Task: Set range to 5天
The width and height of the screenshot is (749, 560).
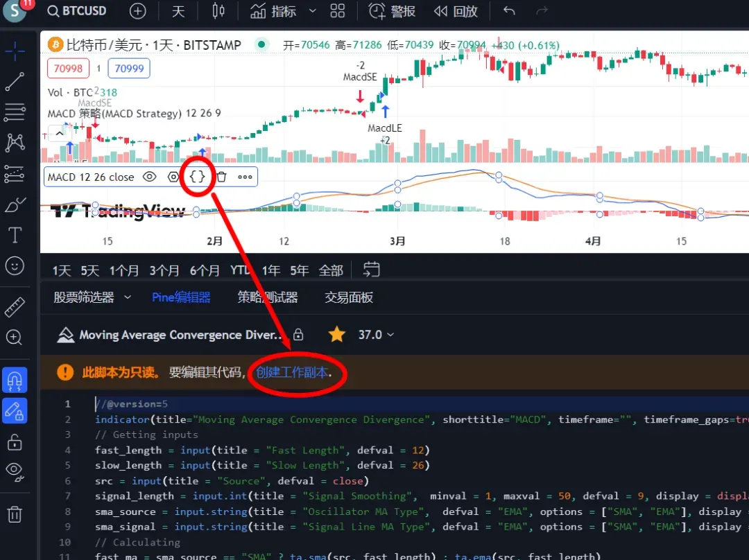Action: (89, 271)
